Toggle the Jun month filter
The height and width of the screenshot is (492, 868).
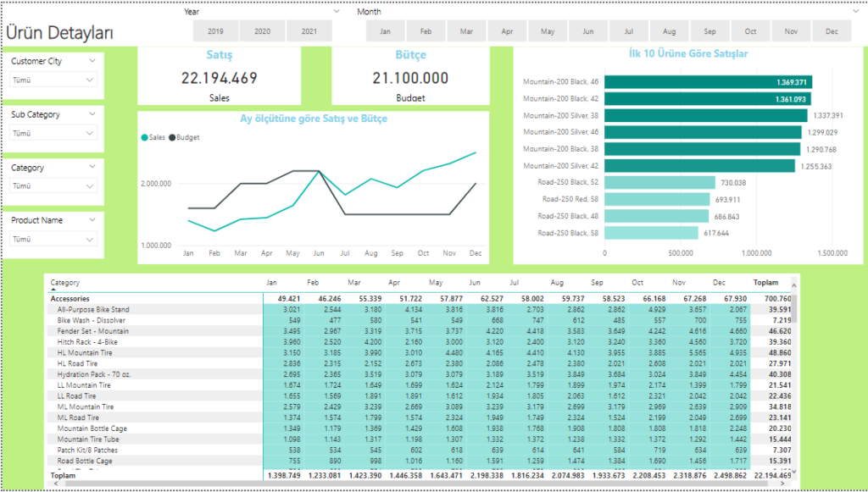[588, 31]
